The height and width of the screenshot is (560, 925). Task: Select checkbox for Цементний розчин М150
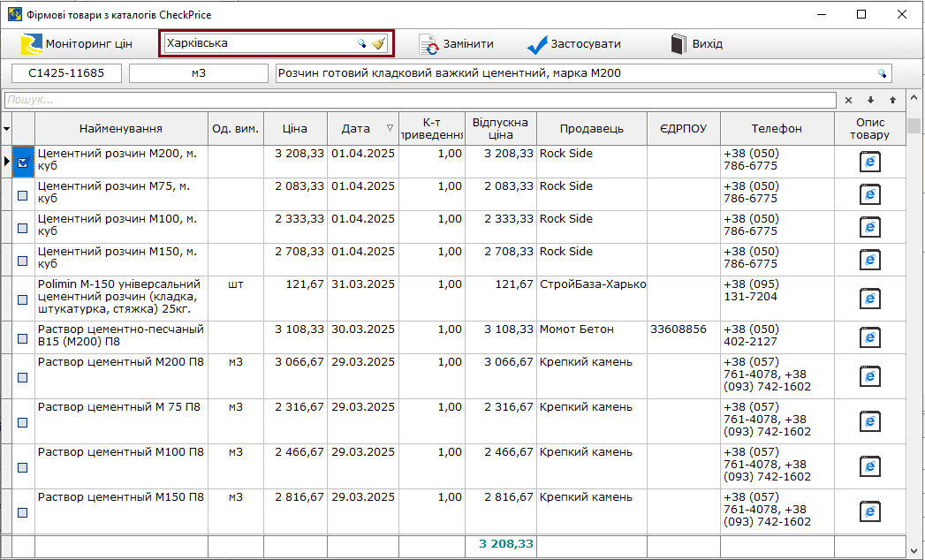(22, 261)
